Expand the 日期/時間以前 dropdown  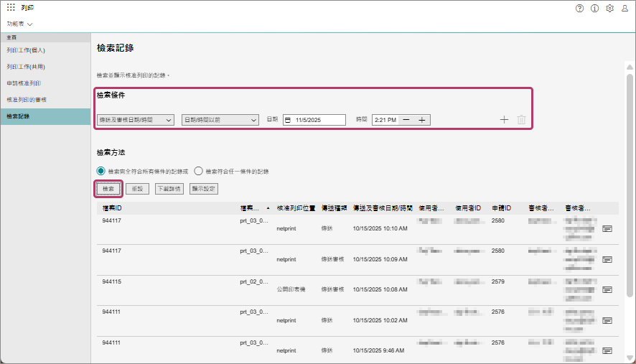(220, 120)
